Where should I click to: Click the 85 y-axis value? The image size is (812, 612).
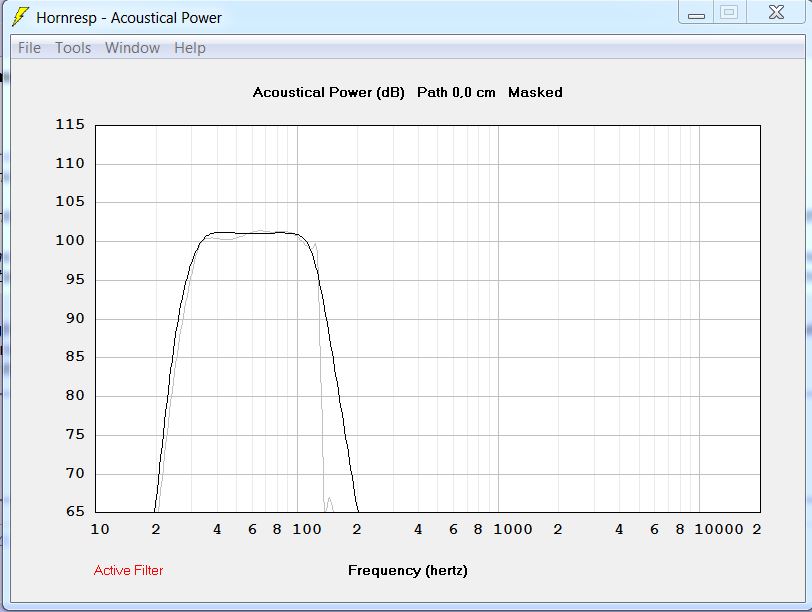coord(75,357)
